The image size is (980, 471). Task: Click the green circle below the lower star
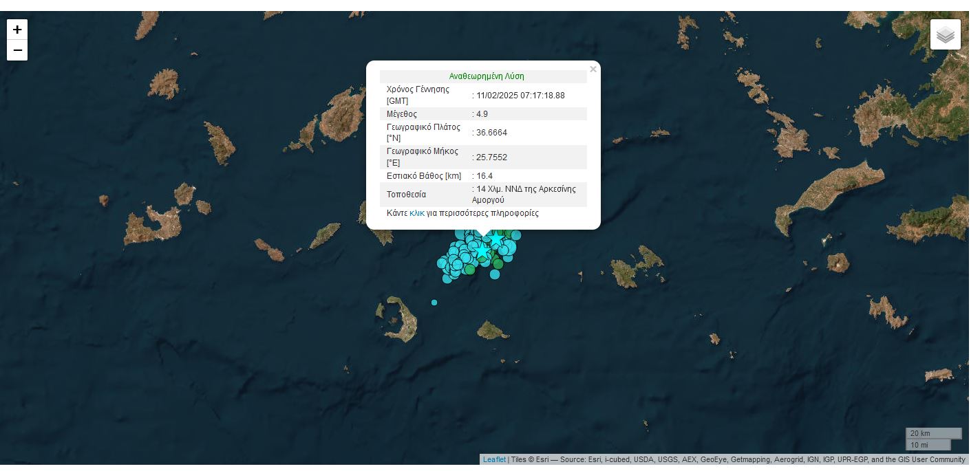(x=498, y=263)
